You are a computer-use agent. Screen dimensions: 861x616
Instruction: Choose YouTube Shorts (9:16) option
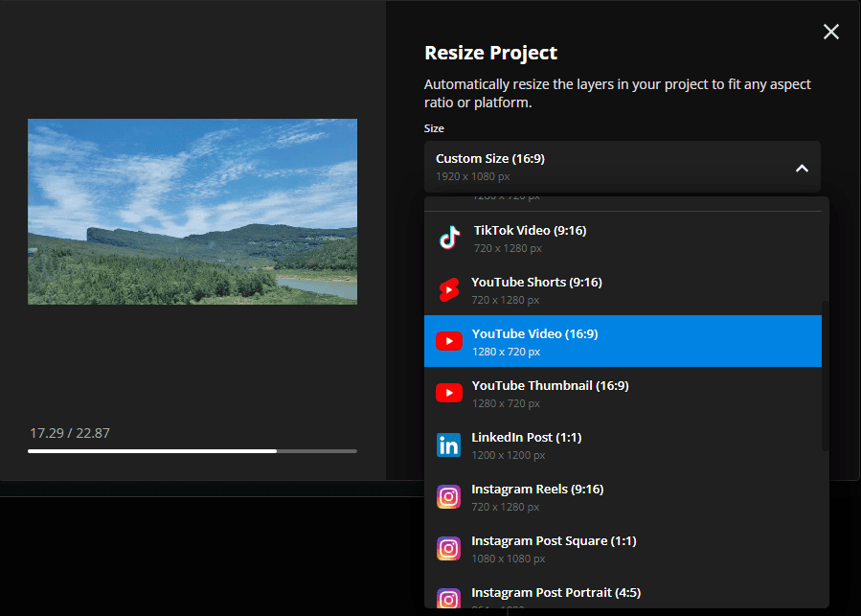(623, 290)
